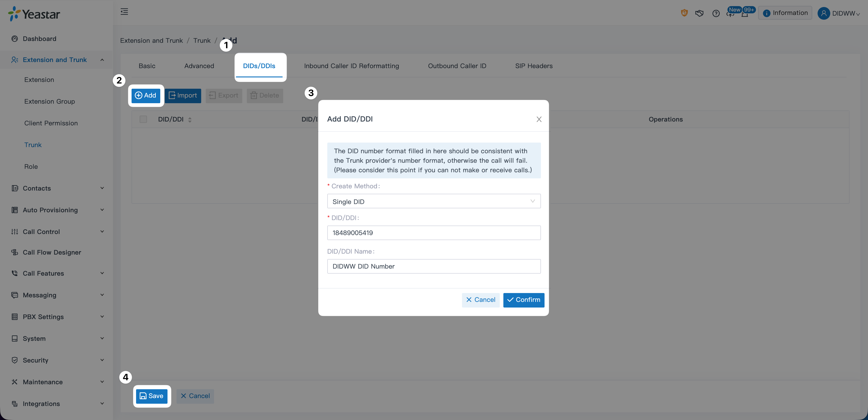The image size is (868, 420).
Task: Open the Create Method Single DID dropdown
Action: coord(434,201)
